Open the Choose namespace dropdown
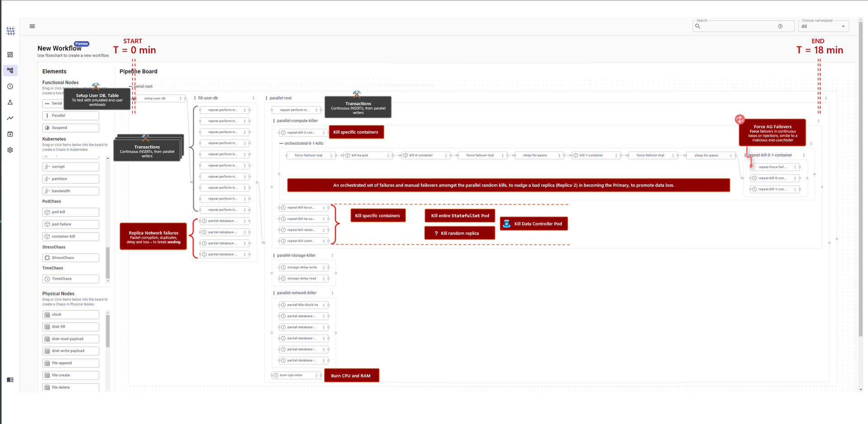The image size is (868, 424). point(823,26)
